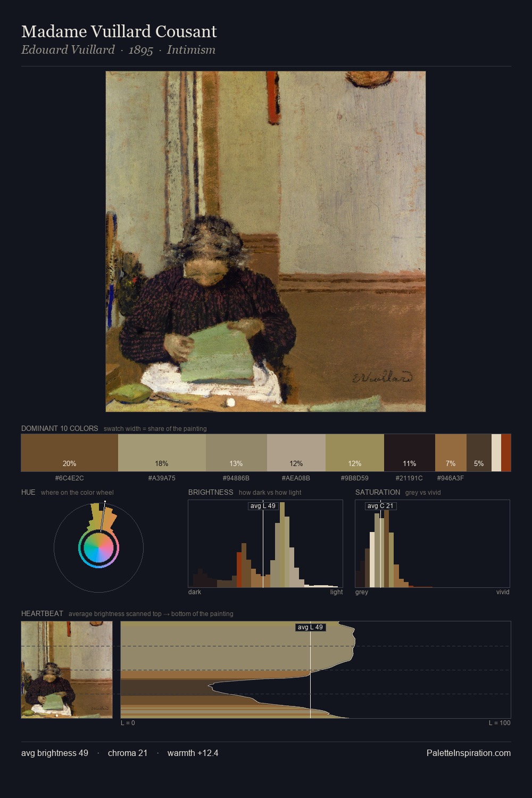Click the hue color wheel
532x798 pixels.
98,547
